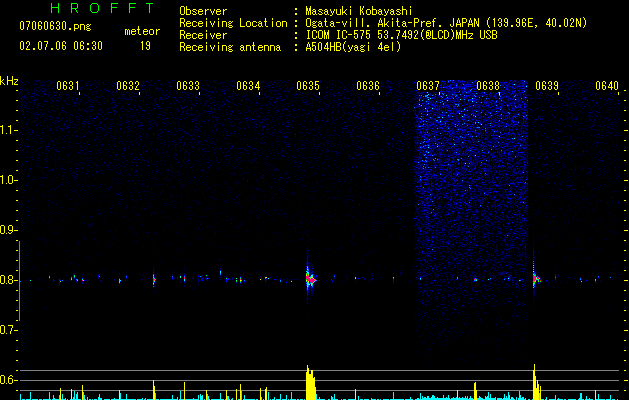Screen dimensions: 629x400
Task: Click the 0640 time marker
Action: [607, 86]
